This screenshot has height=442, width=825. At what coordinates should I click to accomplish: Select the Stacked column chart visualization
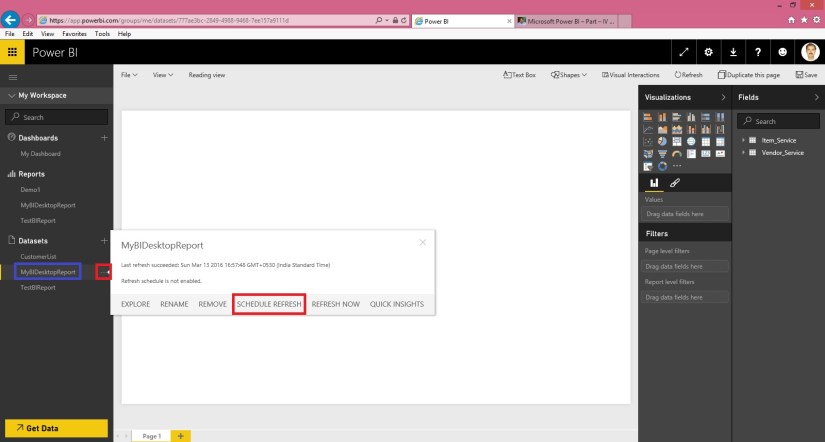pyautogui.click(x=662, y=117)
